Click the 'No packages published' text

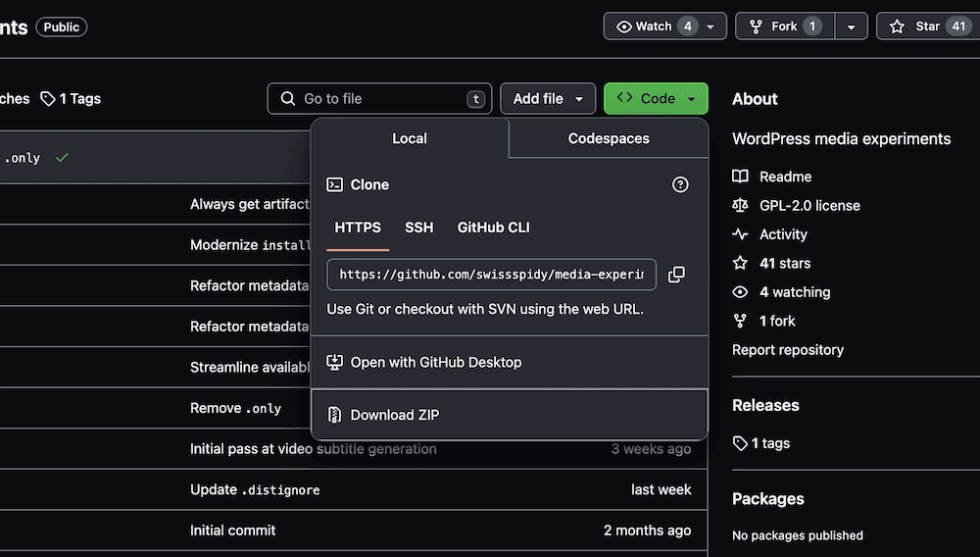[798, 535]
